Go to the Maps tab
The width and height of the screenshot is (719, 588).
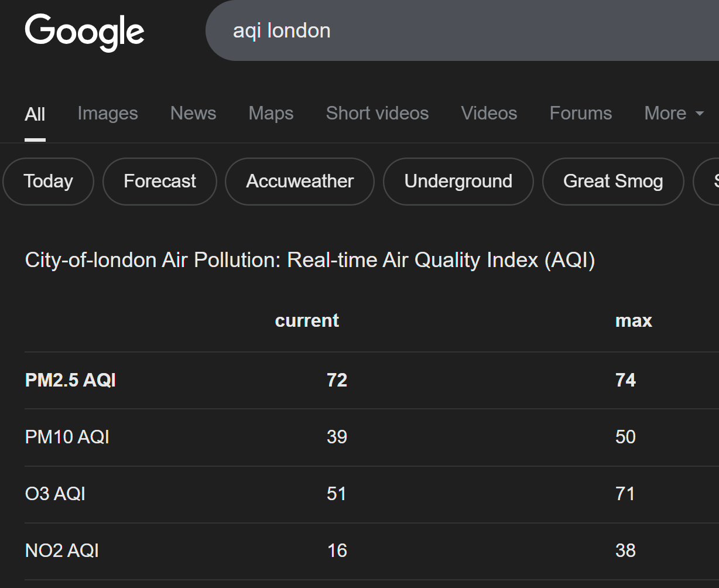(271, 113)
